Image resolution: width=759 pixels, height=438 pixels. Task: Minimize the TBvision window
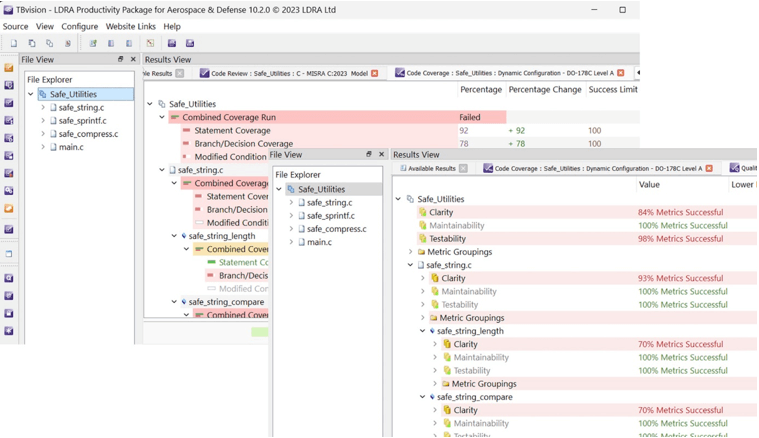click(594, 10)
